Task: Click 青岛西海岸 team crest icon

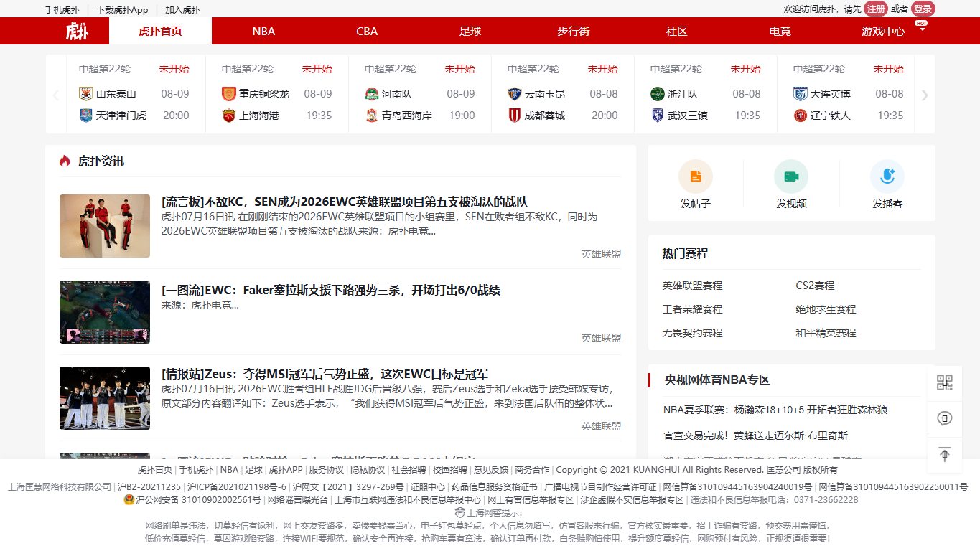Action: coord(372,115)
